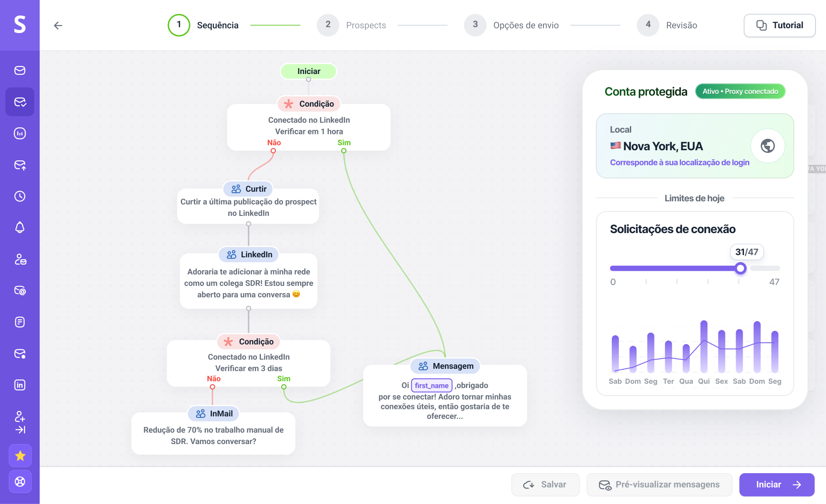Open the person-with-mail sidebar icon
This screenshot has width=826, height=504.
[20, 259]
